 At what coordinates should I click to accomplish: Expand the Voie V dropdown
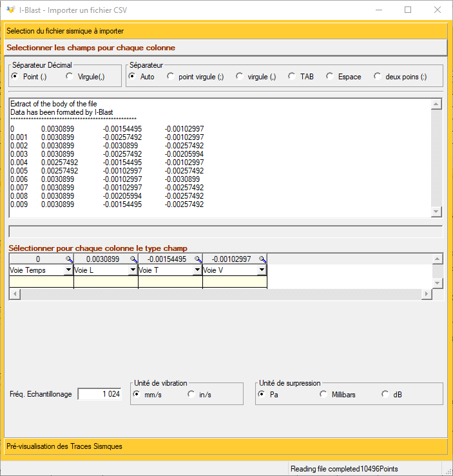coord(262,270)
